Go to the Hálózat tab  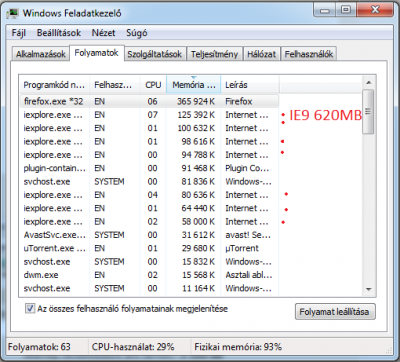coord(262,54)
